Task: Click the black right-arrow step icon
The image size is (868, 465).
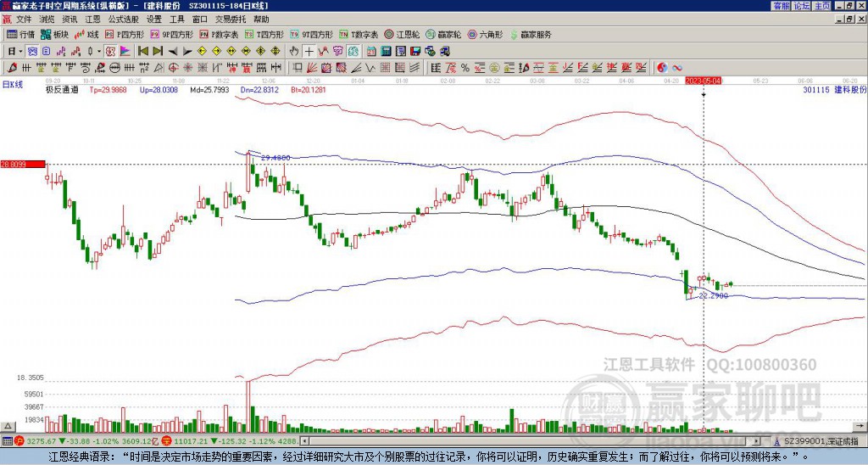Action: [x=187, y=52]
